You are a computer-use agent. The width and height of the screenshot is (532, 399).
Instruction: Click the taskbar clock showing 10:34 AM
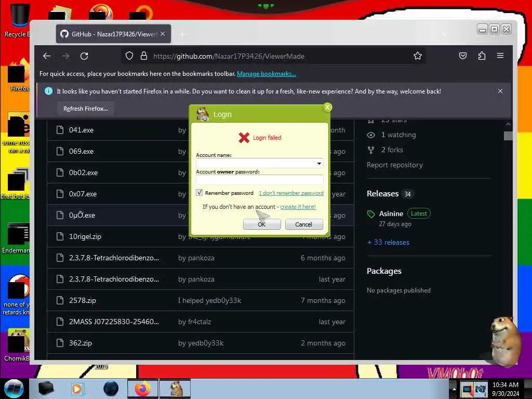point(506,389)
